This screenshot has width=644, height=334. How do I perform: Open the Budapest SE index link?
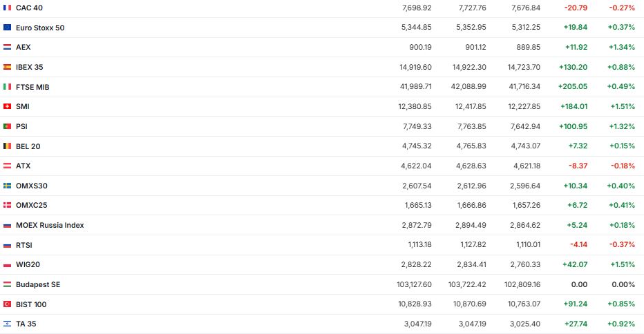38,284
